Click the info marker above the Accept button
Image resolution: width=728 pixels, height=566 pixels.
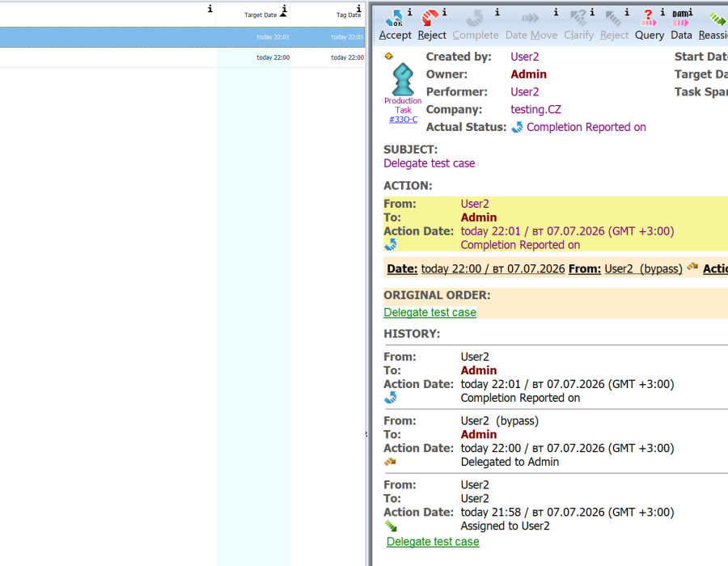(x=409, y=12)
